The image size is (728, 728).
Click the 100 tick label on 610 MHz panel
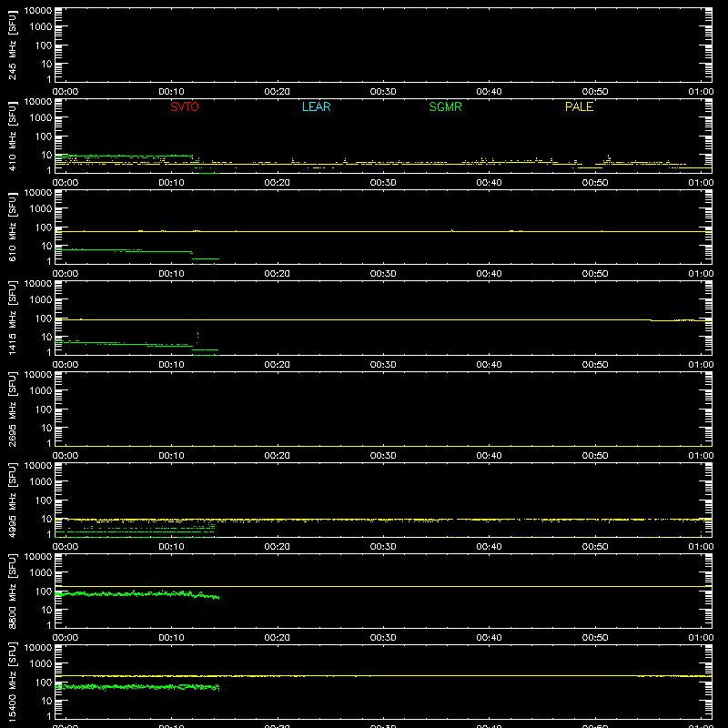pyautogui.click(x=44, y=227)
